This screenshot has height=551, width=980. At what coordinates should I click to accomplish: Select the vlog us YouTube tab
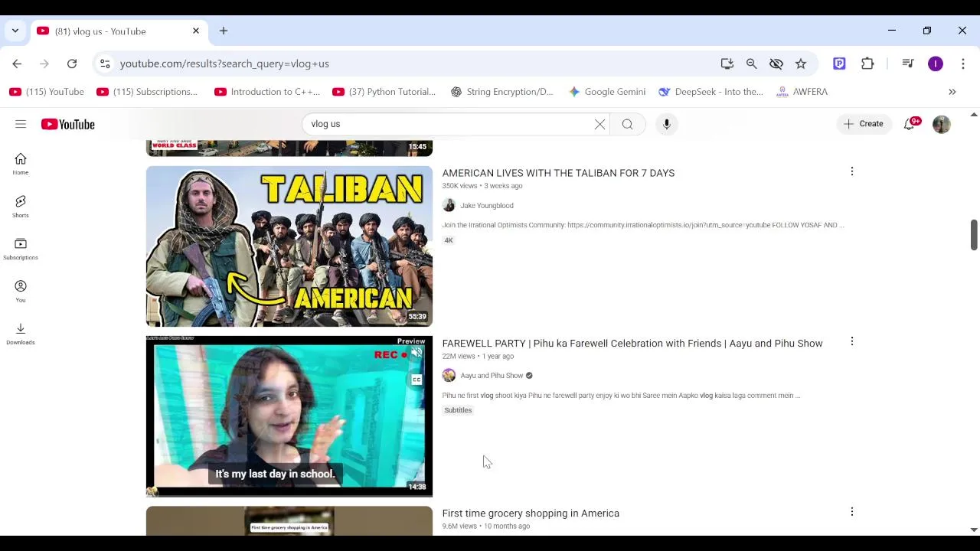pyautogui.click(x=119, y=31)
